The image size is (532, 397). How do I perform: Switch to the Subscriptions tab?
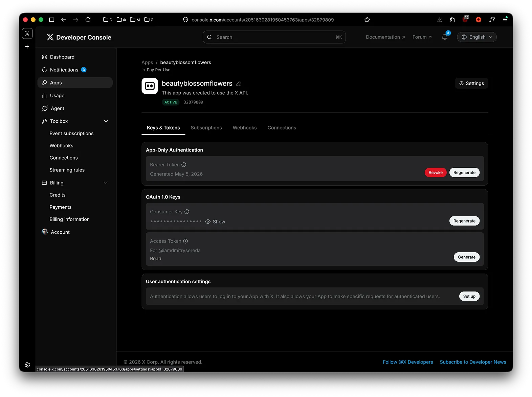206,127
